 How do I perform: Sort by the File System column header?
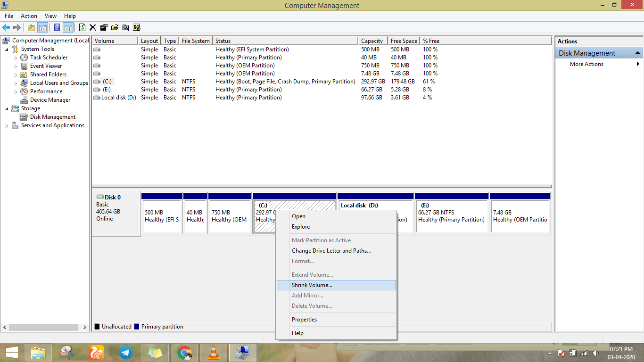[x=196, y=41]
